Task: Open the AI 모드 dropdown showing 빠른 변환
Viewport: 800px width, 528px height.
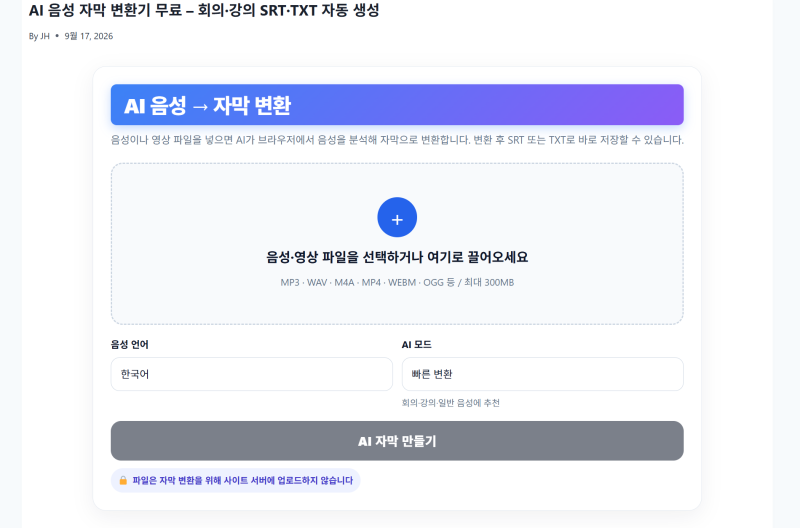Action: [542, 374]
